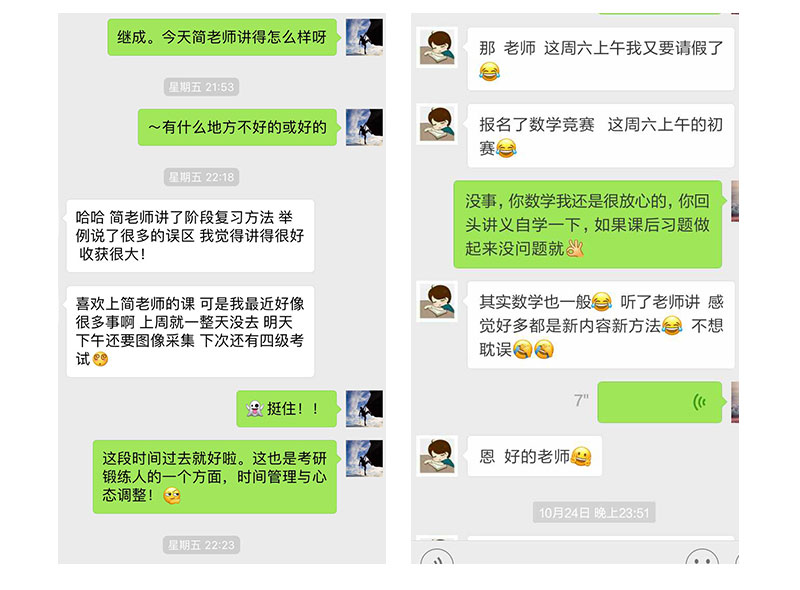Open student avatar beside "这周六上午我又要请假了"
800x590 pixels.
[x=437, y=47]
